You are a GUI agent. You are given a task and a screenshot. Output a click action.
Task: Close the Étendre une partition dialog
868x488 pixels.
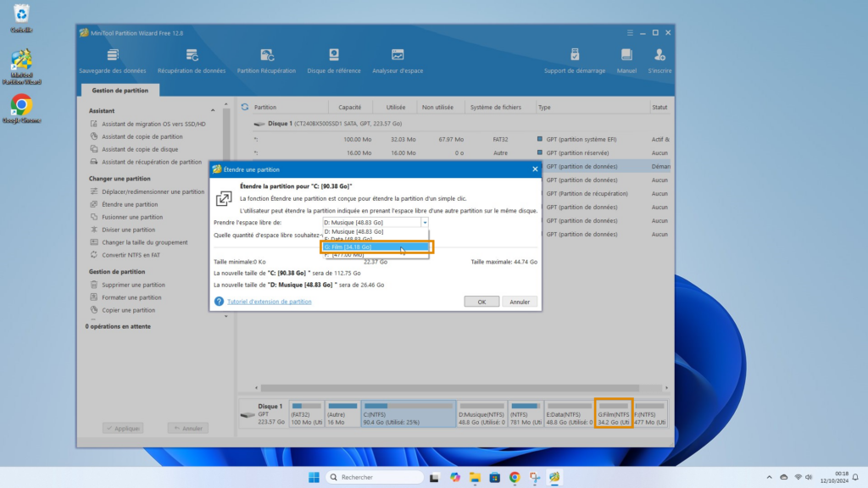pos(535,169)
